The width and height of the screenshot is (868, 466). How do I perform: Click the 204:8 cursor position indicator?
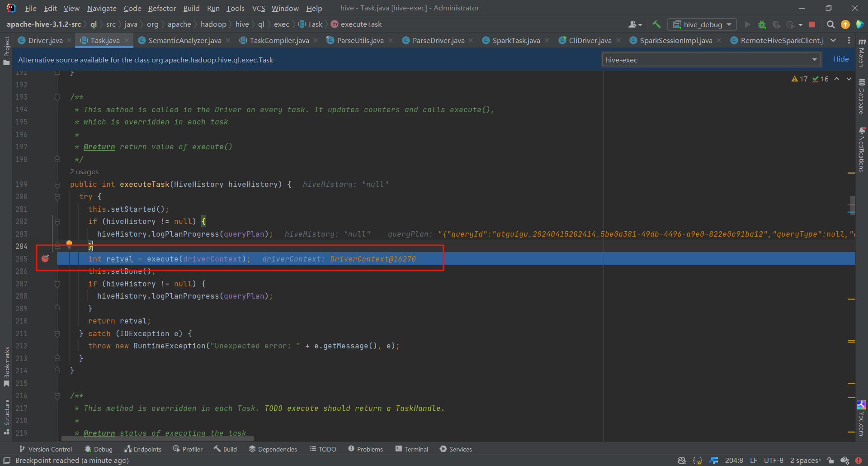click(734, 461)
